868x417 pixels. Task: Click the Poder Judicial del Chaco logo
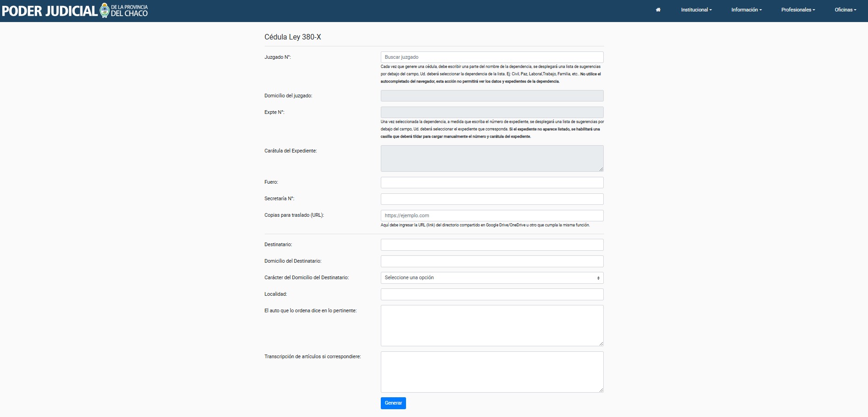pyautogui.click(x=75, y=10)
